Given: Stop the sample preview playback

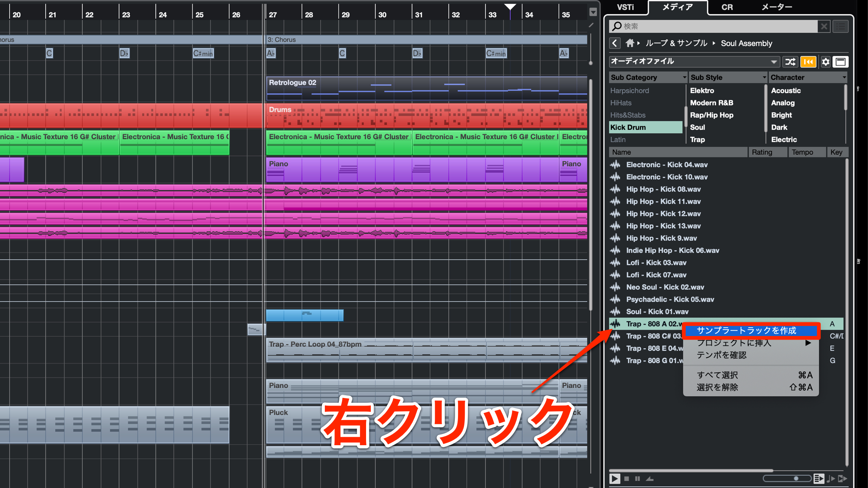Looking at the screenshot, I should click(x=627, y=478).
